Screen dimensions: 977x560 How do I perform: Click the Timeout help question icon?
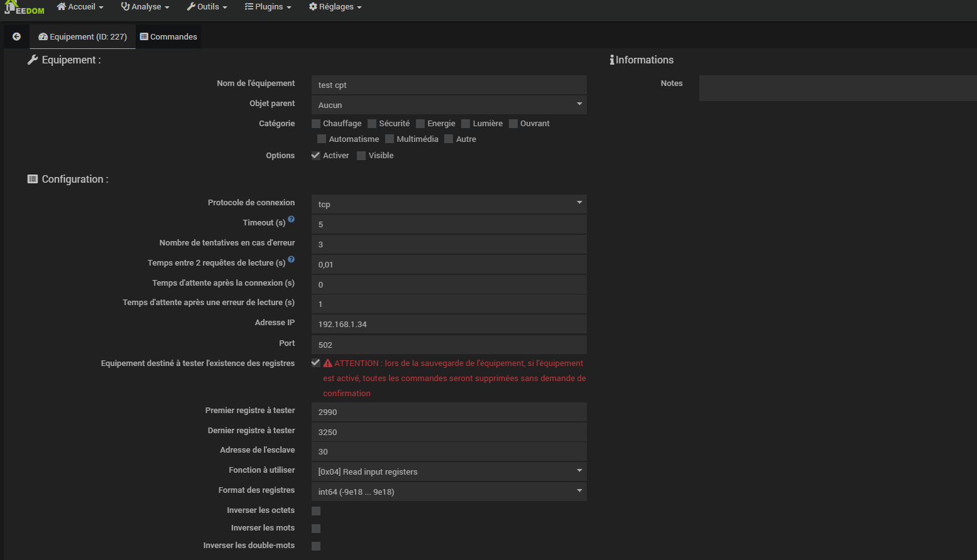(x=291, y=219)
